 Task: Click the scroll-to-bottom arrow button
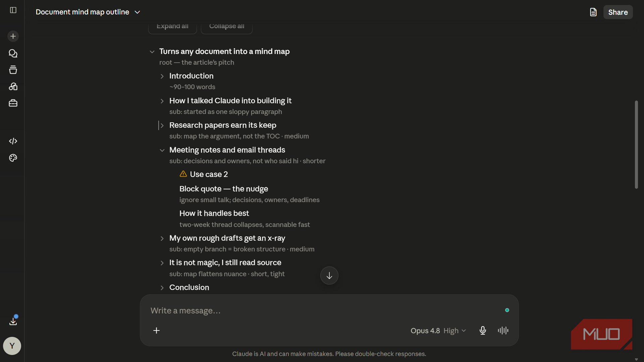tap(329, 276)
